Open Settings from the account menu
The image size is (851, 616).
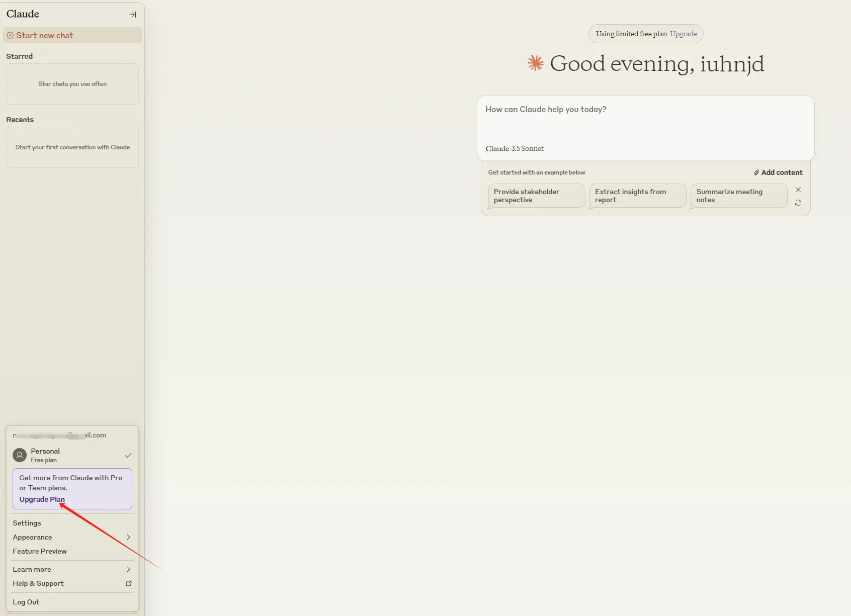point(27,523)
